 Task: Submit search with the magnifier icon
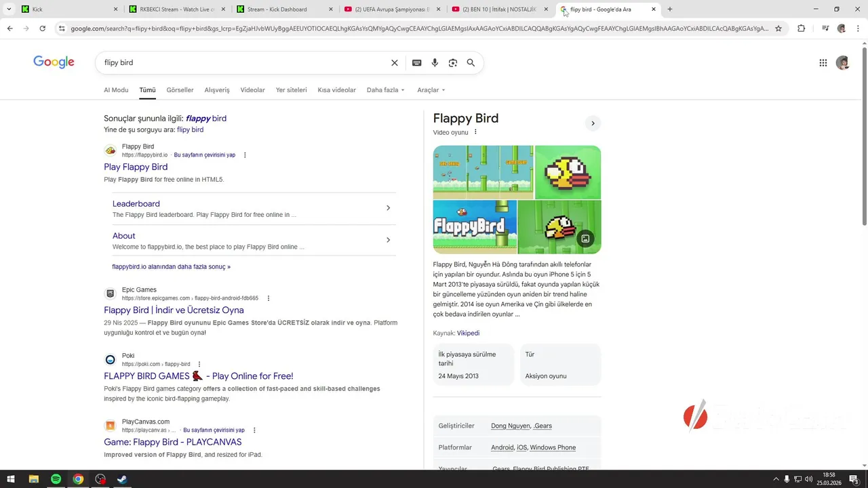[x=471, y=62]
